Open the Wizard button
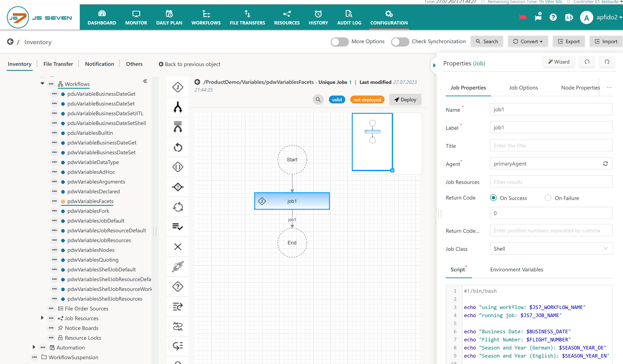The image size is (623, 364). 559,62
